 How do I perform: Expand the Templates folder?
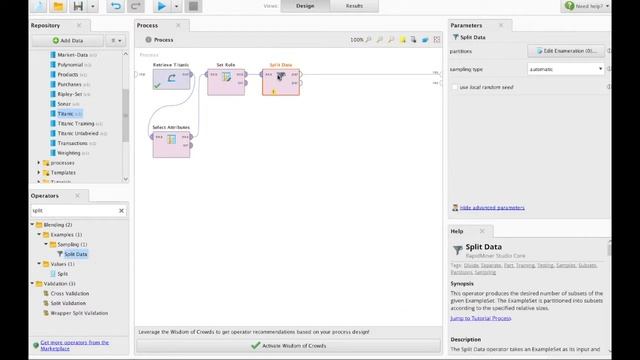pyautogui.click(x=39, y=172)
